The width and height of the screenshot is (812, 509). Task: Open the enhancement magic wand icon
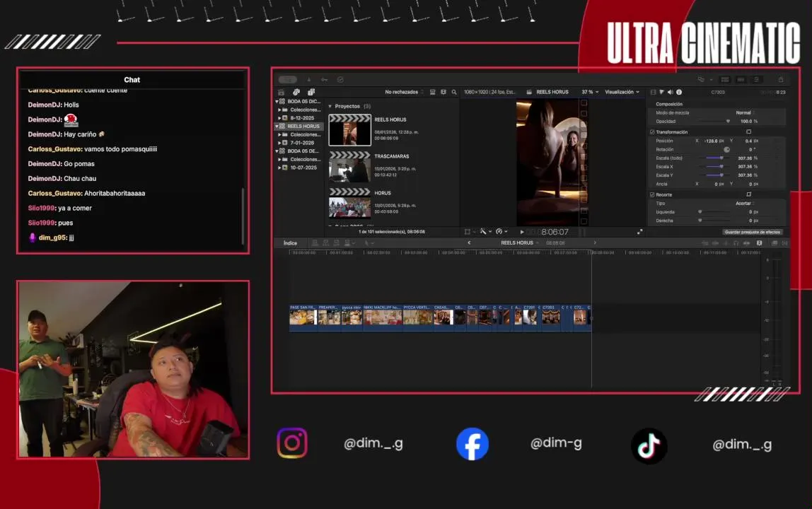(x=482, y=232)
